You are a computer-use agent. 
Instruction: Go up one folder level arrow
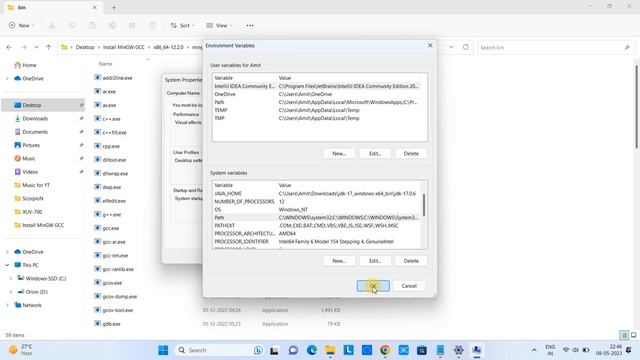49,47
